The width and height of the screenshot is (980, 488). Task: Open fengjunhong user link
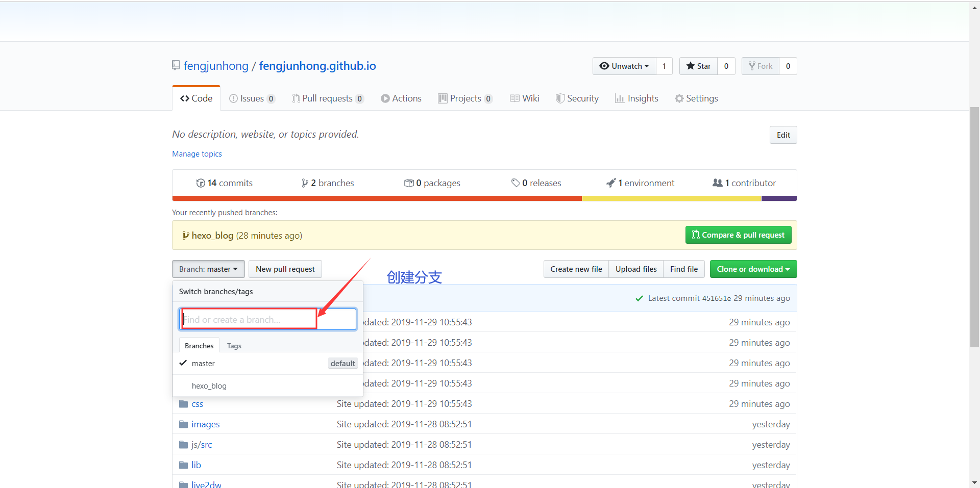pos(216,66)
